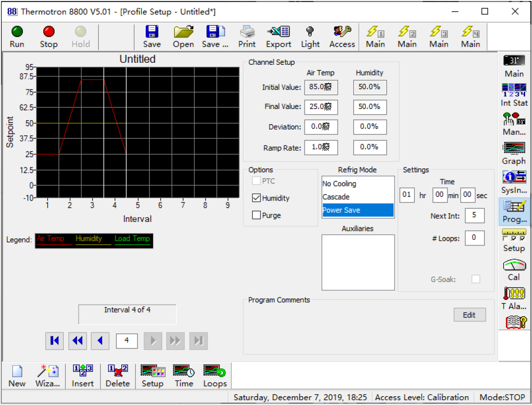
Task: Click the hours time field
Action: click(x=407, y=195)
